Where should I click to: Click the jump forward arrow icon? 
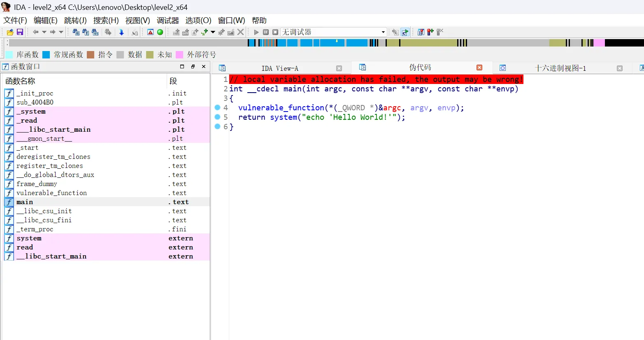point(53,32)
